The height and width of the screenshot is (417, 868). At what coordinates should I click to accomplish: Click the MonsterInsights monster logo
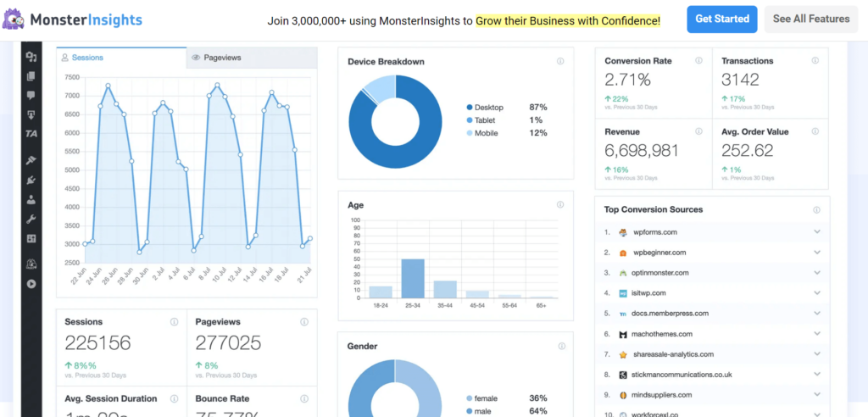tap(14, 19)
